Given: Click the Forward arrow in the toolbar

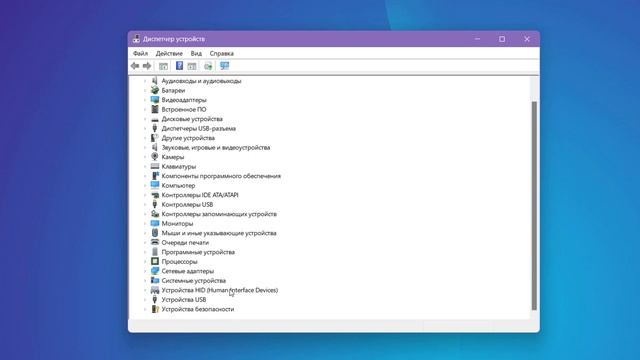Looking at the screenshot, I should coord(147,66).
